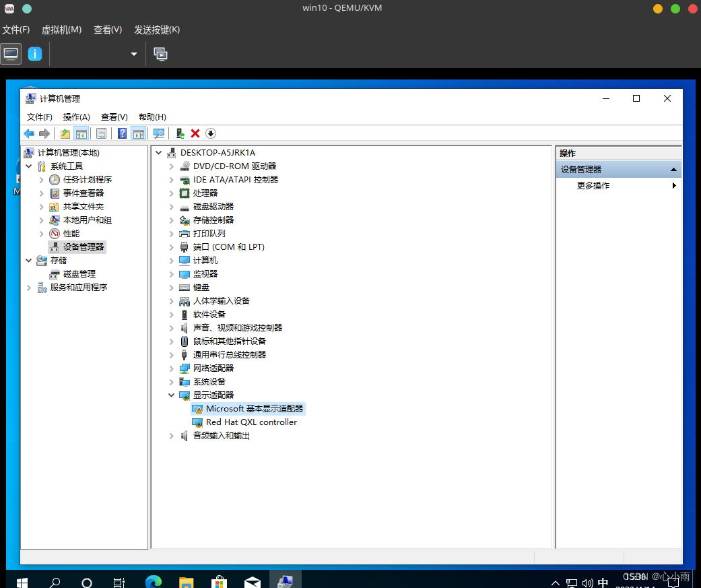Click taskbar search magnifier icon
This screenshot has width=701, height=588.
(55, 582)
